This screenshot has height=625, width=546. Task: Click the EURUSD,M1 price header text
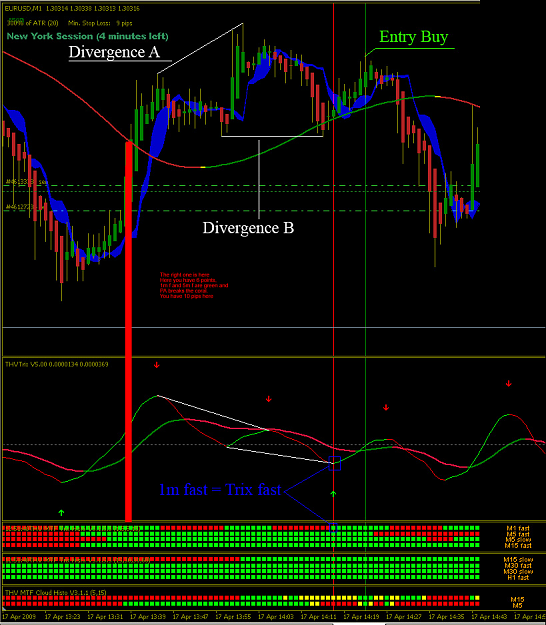coord(72,8)
